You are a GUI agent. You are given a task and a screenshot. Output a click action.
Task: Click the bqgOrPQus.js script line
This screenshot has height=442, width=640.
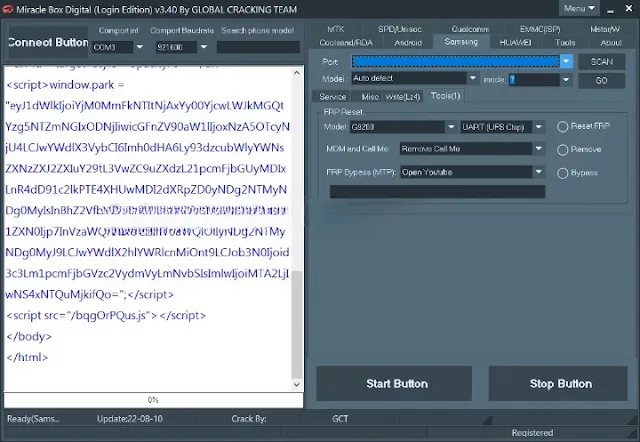106,315
